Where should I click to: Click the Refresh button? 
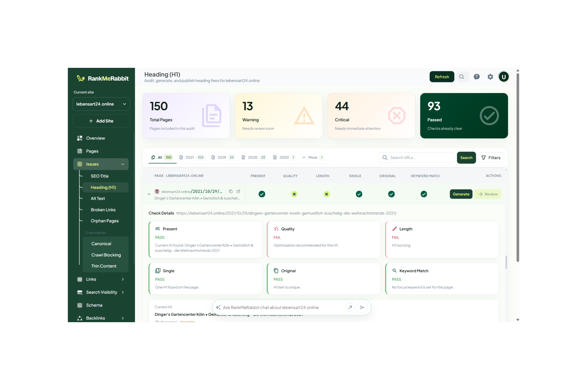(442, 77)
